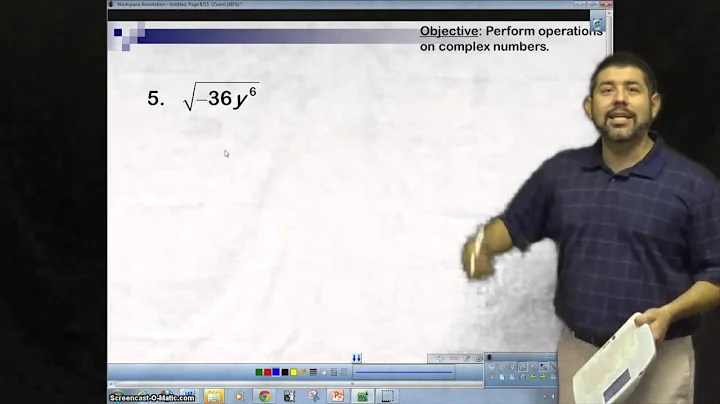This screenshot has width=720, height=404.
Task: Click the dashed-rectangle capture taskbar icon
Action: [388, 396]
